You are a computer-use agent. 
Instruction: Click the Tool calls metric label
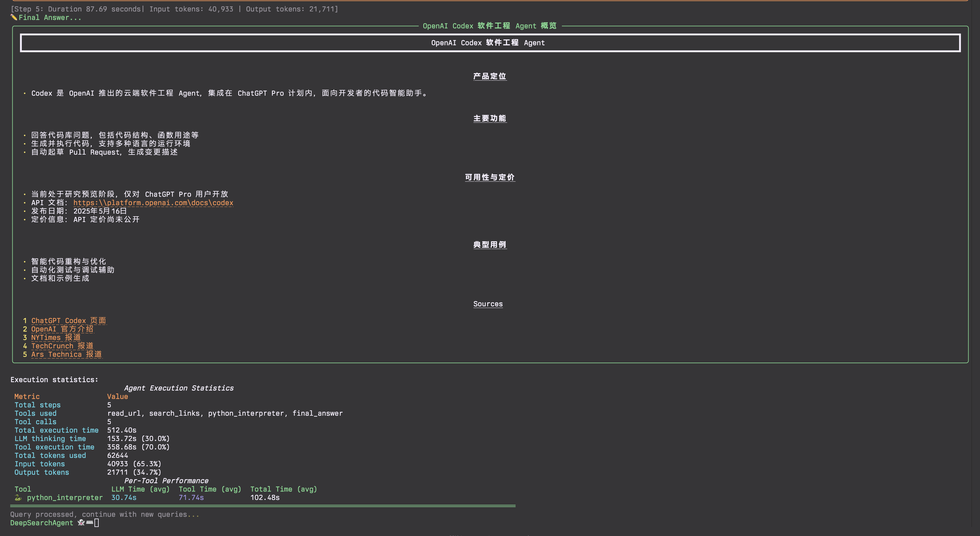pos(35,422)
